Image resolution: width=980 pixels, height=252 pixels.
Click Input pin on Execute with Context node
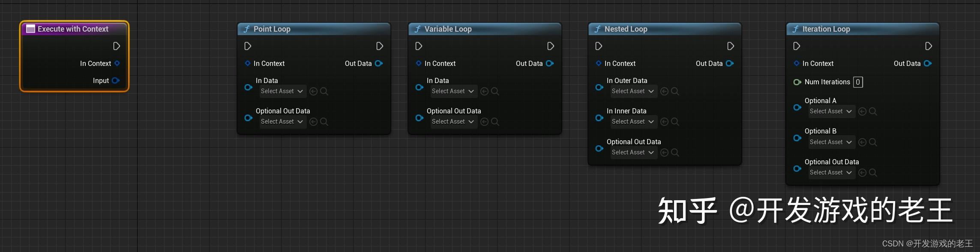click(115, 80)
